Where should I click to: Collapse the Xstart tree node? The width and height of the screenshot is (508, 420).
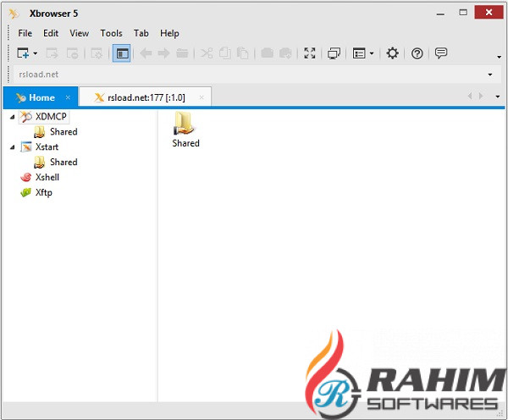tap(13, 147)
